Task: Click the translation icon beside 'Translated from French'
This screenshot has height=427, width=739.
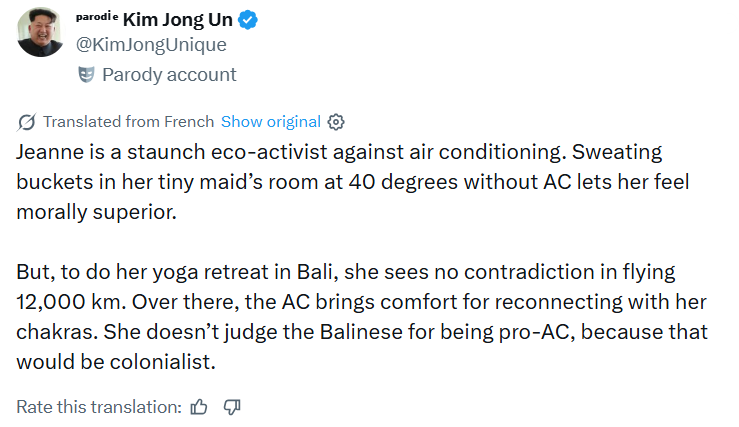Action: point(26,122)
